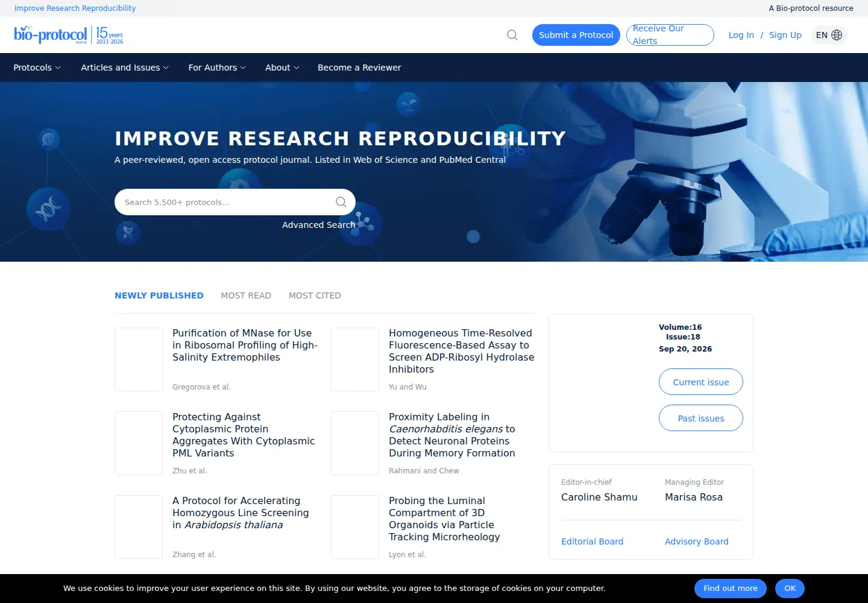Click Receive Our Alerts button
Image resolution: width=868 pixels, height=603 pixels.
pos(670,35)
